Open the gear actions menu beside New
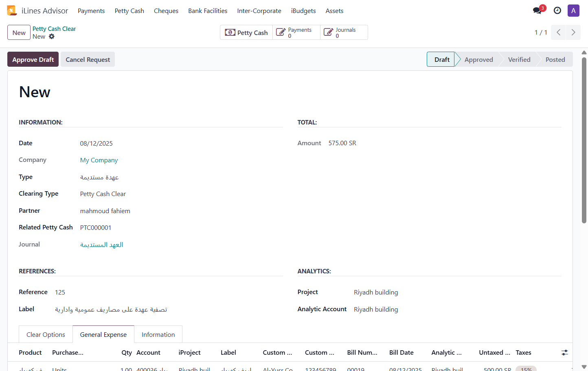The height and width of the screenshot is (371, 588). [52, 37]
